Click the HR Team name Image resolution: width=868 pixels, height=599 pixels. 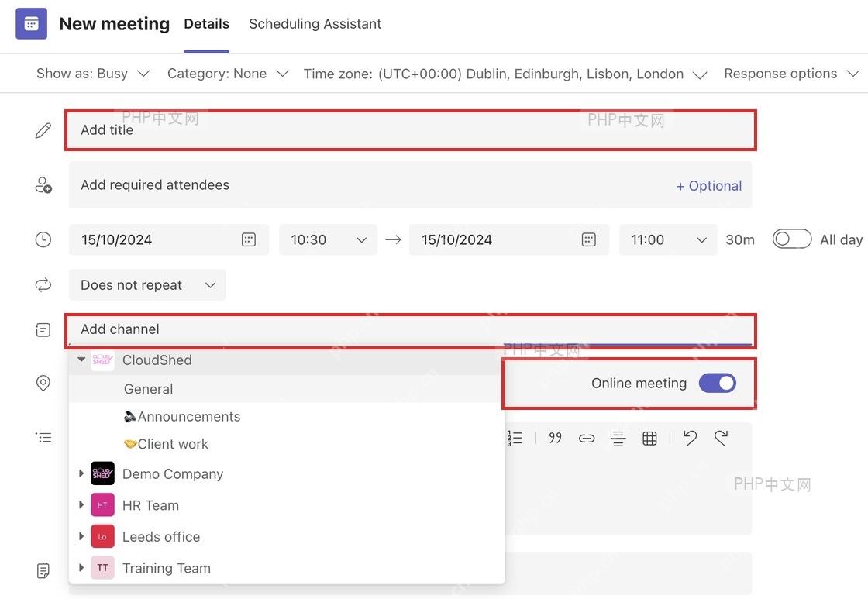(x=150, y=505)
